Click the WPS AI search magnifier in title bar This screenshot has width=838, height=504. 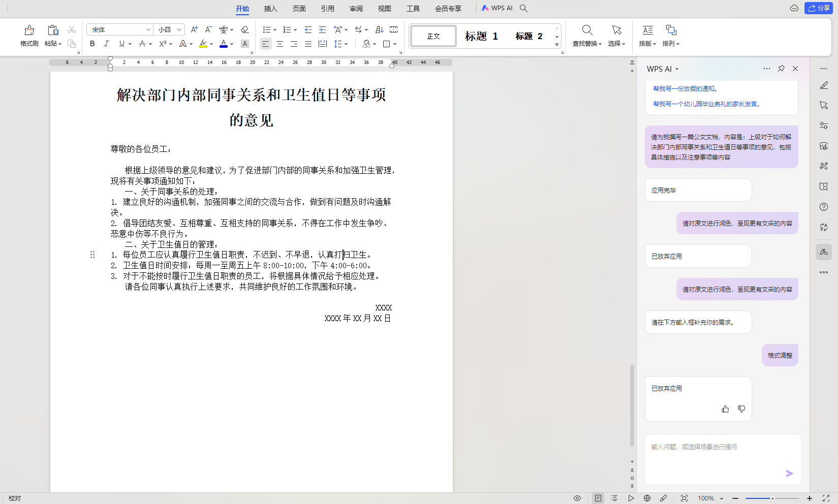[523, 8]
